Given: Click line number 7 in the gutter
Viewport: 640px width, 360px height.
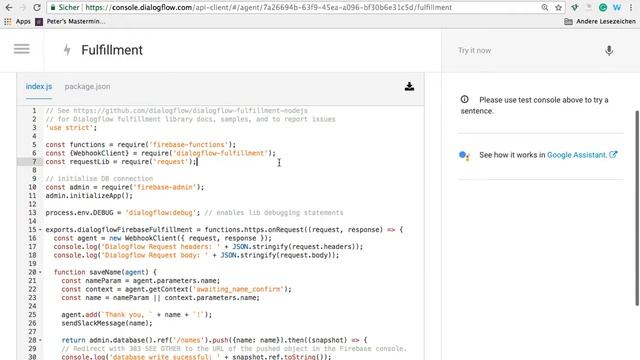Looking at the screenshot, I should 34,162.
